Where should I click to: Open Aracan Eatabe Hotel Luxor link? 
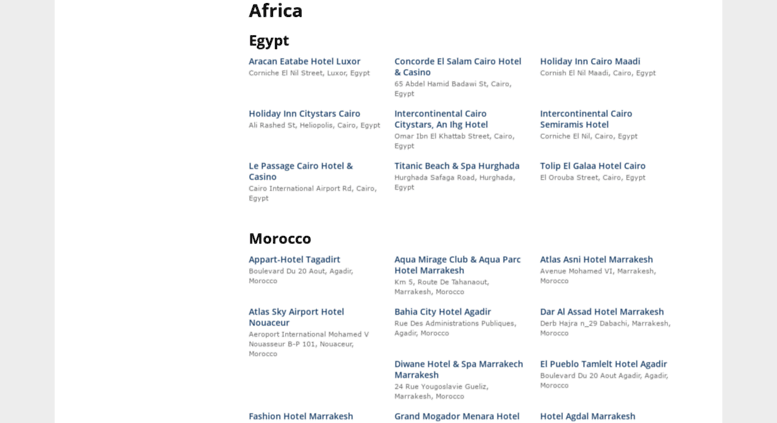(x=304, y=61)
